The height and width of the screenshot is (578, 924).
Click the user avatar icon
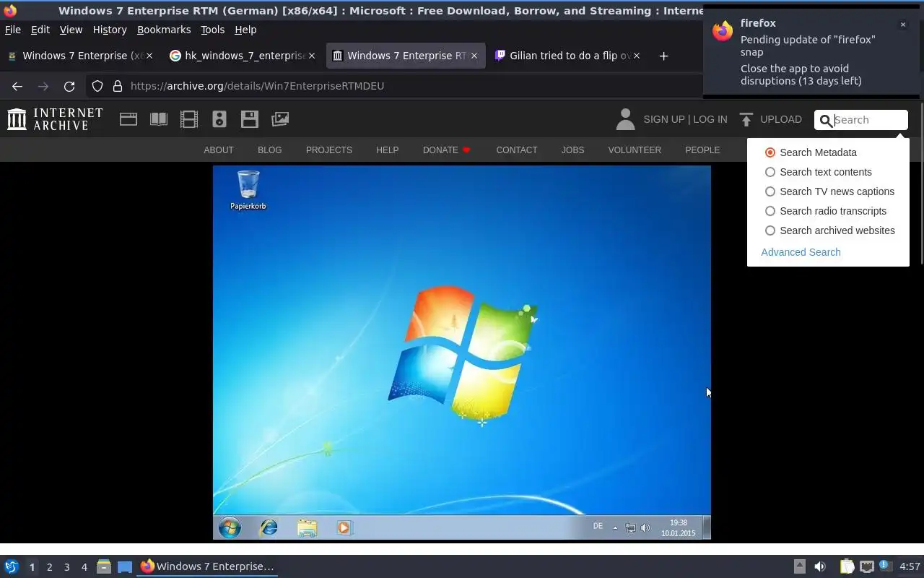(625, 119)
